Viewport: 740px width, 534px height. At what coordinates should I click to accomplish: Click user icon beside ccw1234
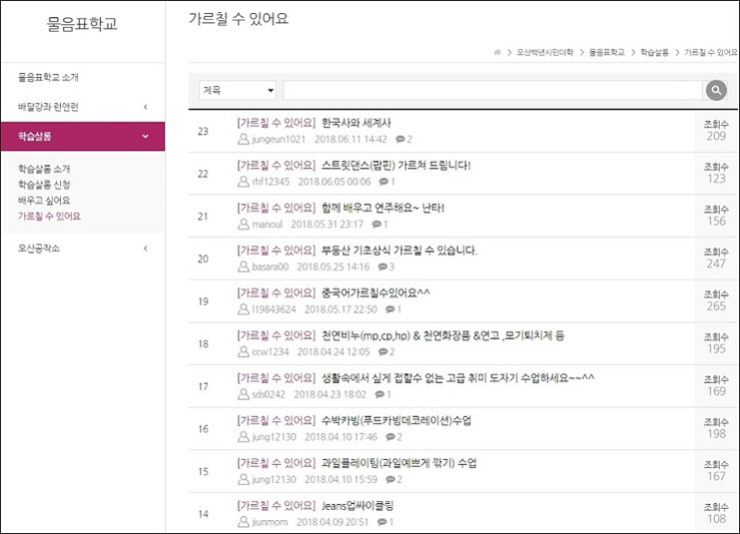[x=243, y=352]
